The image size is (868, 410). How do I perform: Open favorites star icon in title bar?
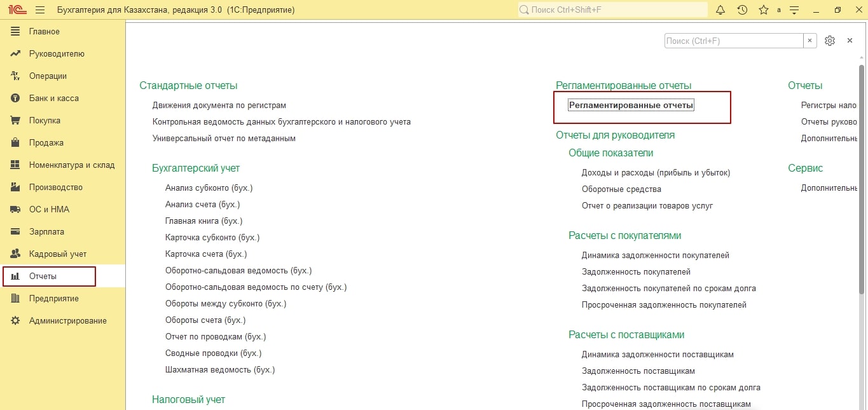(x=763, y=10)
